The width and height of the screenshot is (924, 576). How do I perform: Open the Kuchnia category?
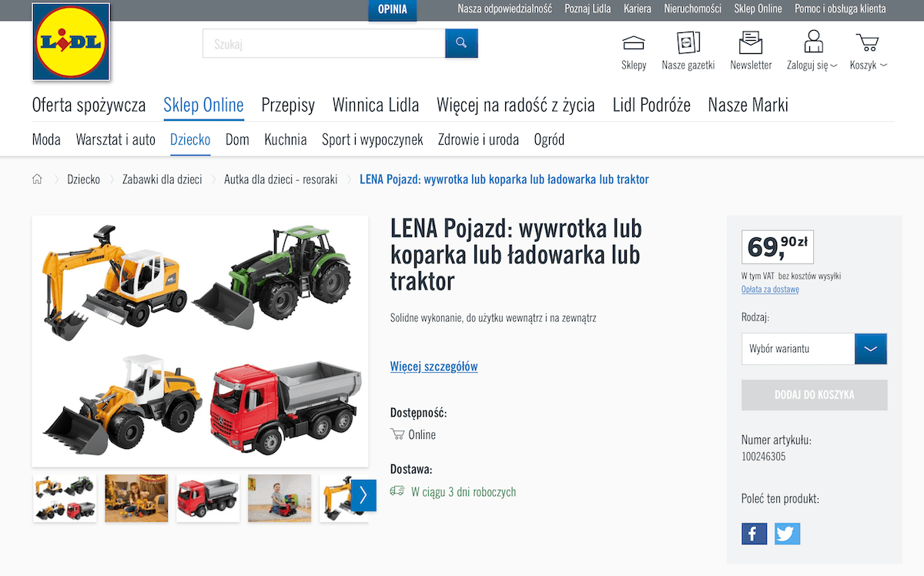pos(286,139)
